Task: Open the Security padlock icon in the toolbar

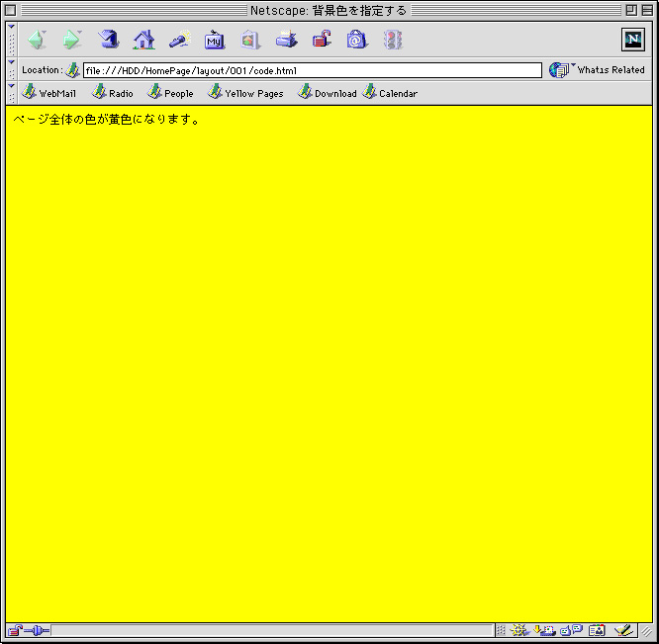Action: [x=322, y=40]
